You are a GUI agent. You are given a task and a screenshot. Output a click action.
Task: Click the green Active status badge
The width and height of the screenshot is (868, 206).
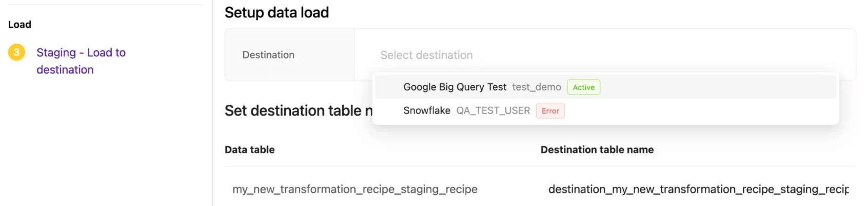[x=583, y=87]
